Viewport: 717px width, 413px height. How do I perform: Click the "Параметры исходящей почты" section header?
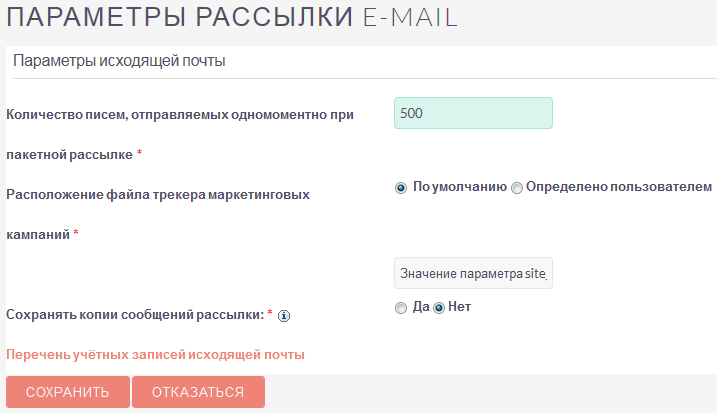[119, 61]
